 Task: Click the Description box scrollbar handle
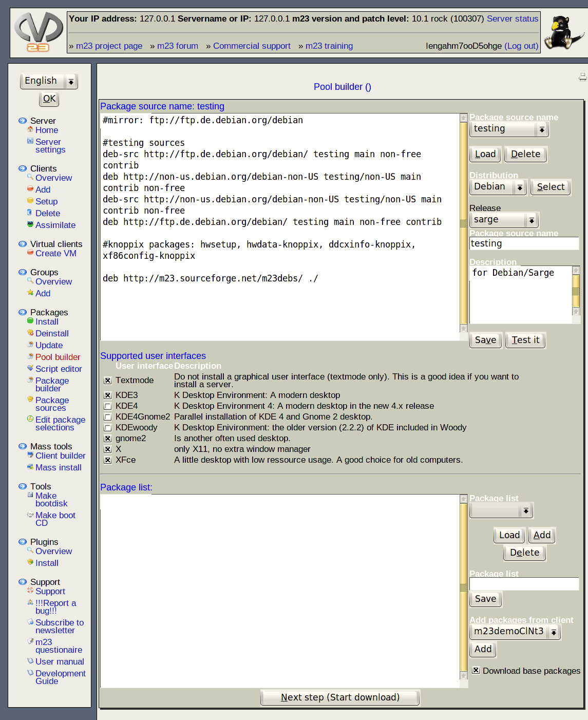point(576,291)
